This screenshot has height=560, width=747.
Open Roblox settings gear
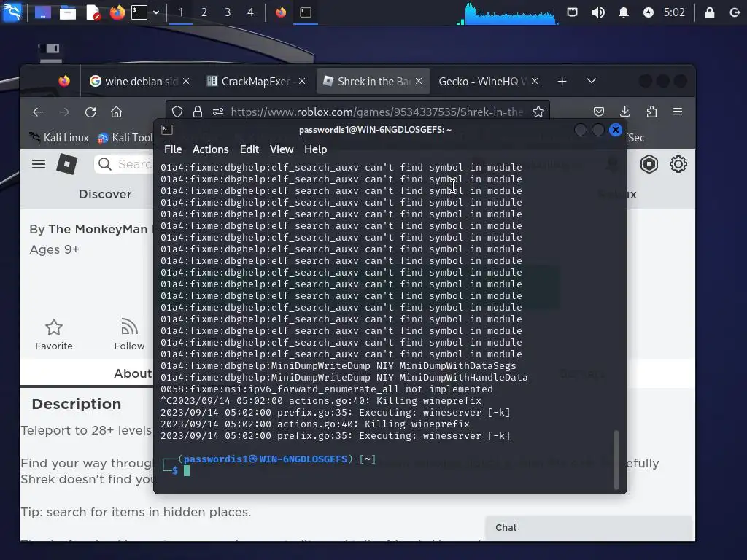[x=678, y=164]
